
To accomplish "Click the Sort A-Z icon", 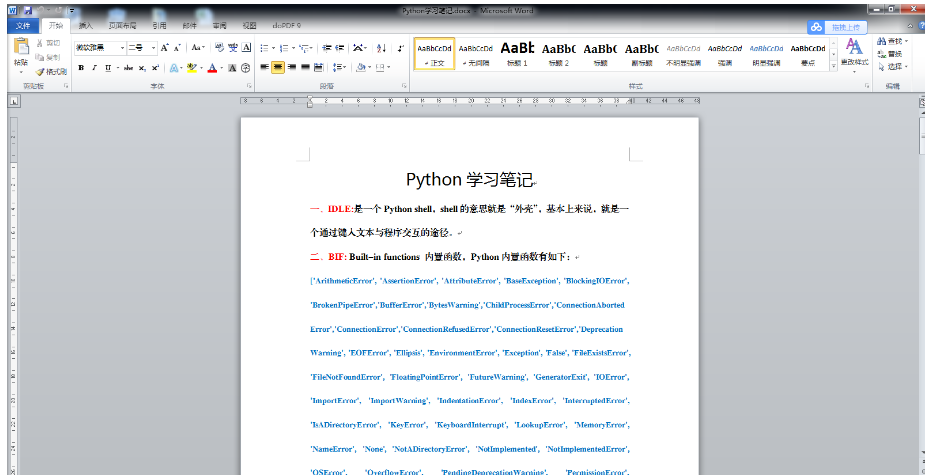I will [x=381, y=48].
